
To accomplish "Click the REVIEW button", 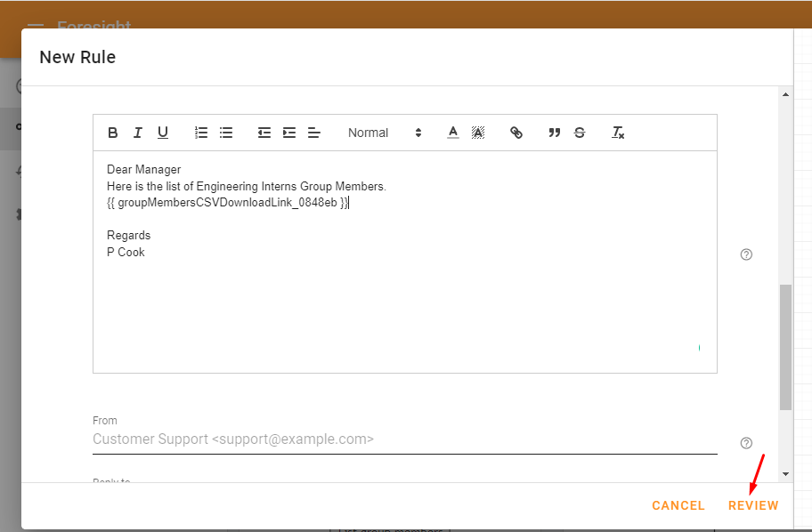I will 753,505.
